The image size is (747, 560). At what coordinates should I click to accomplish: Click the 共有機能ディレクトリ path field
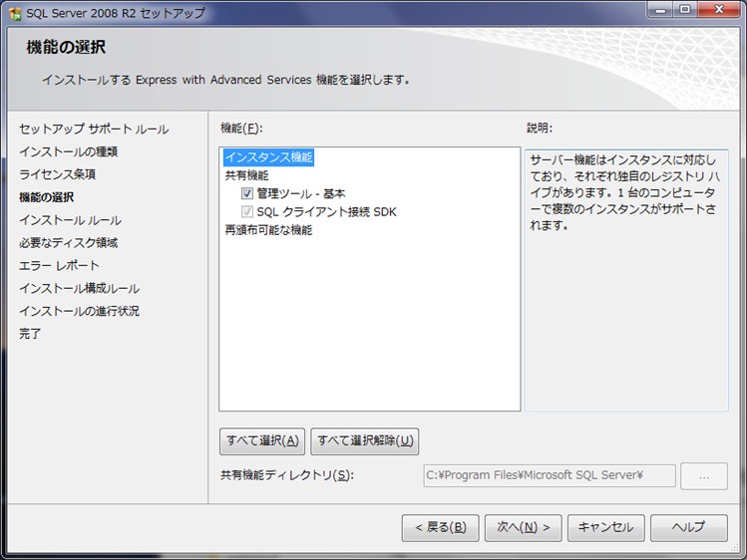[550, 475]
